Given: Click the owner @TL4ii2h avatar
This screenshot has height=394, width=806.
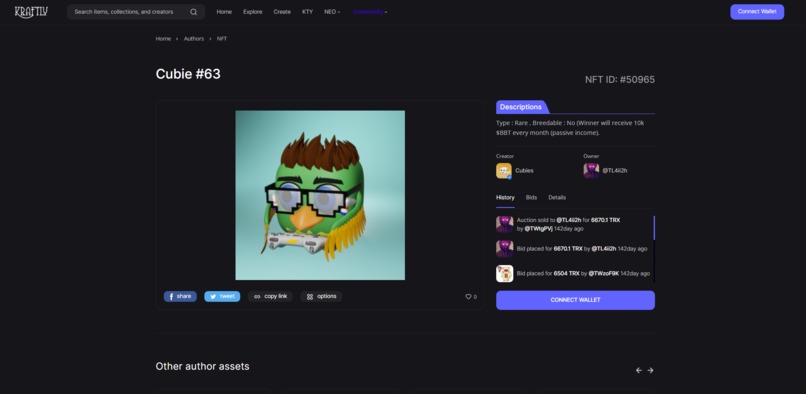Looking at the screenshot, I should pos(591,171).
